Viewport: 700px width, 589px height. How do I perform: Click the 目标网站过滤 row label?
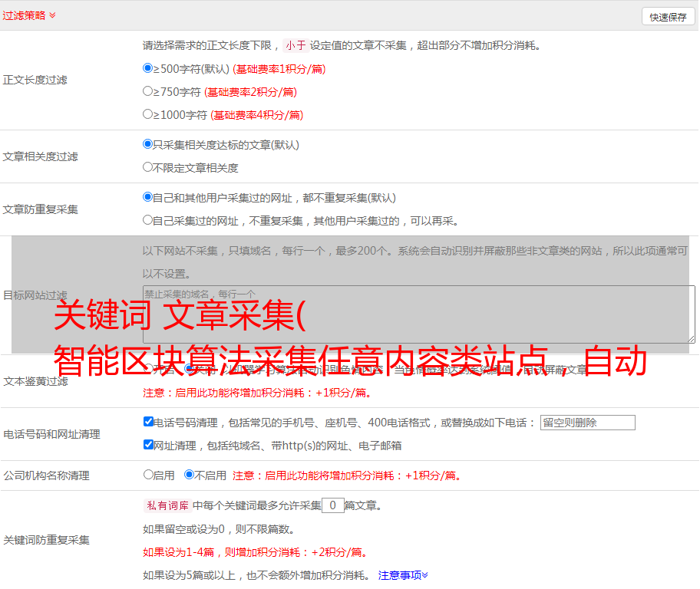[x=35, y=295]
